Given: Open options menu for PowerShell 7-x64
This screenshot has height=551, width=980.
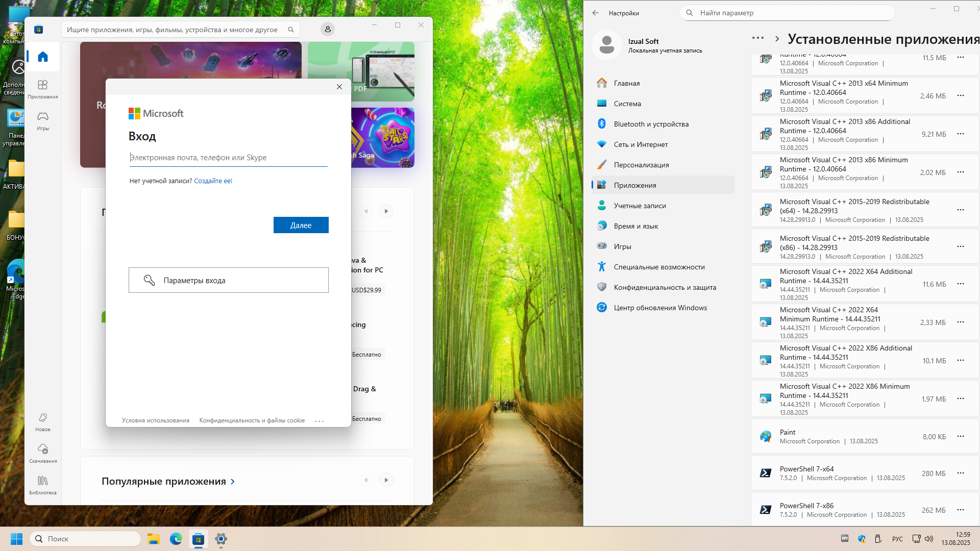Looking at the screenshot, I should 961,473.
